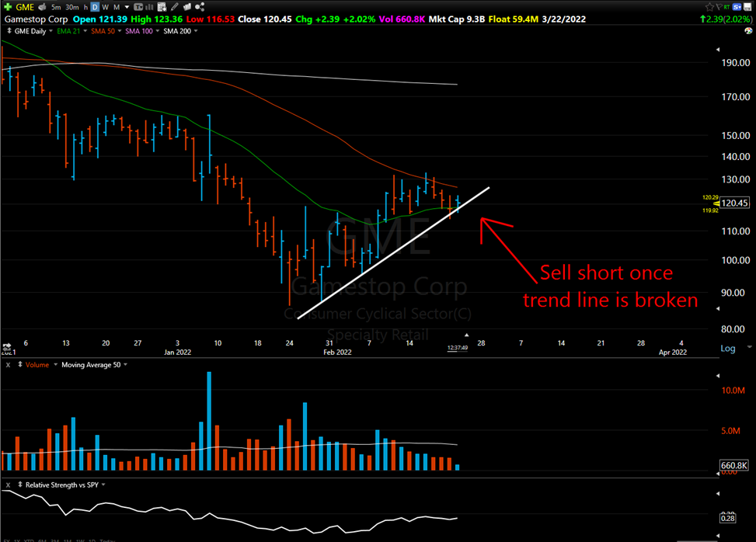Click move arrows in Relative Strength pane
756x542 pixels.
tap(19, 485)
